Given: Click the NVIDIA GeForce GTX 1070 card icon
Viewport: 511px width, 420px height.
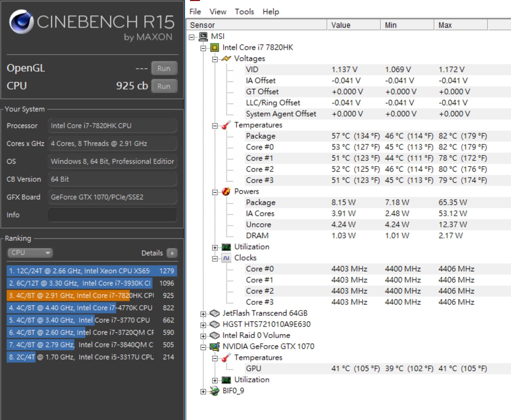Looking at the screenshot, I should (215, 346).
